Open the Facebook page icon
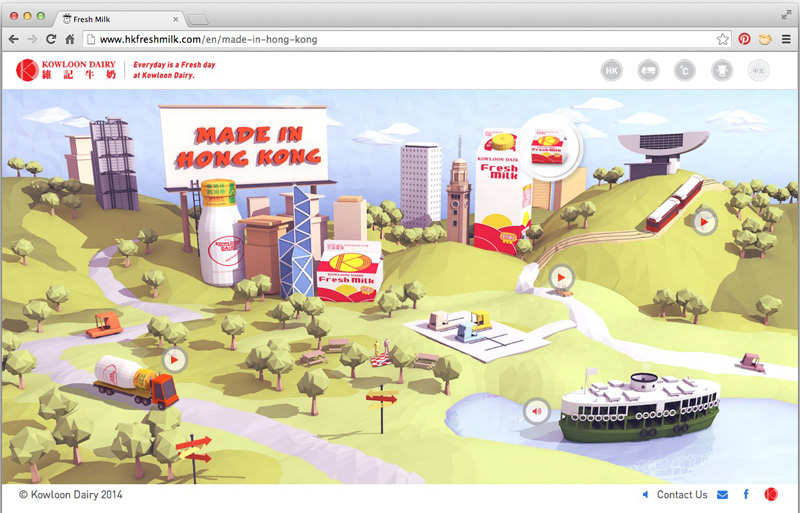 (x=746, y=494)
